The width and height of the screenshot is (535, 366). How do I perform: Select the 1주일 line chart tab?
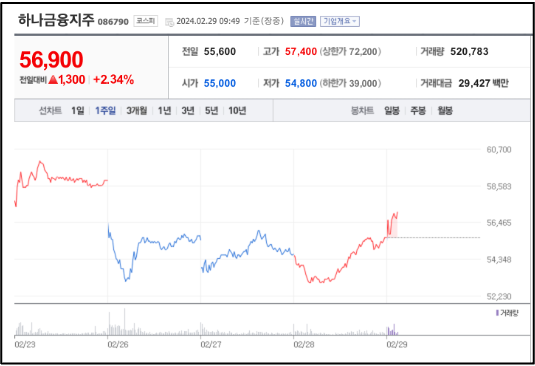105,111
